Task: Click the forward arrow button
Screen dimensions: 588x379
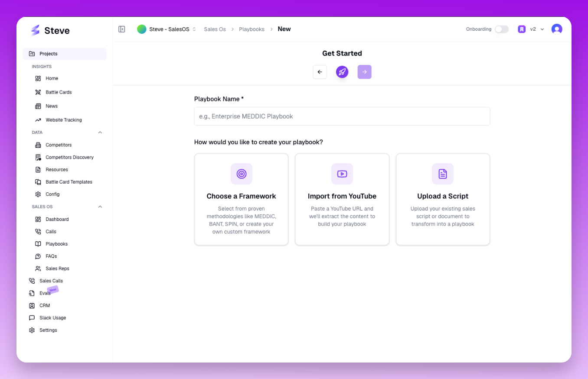Action: tap(364, 72)
